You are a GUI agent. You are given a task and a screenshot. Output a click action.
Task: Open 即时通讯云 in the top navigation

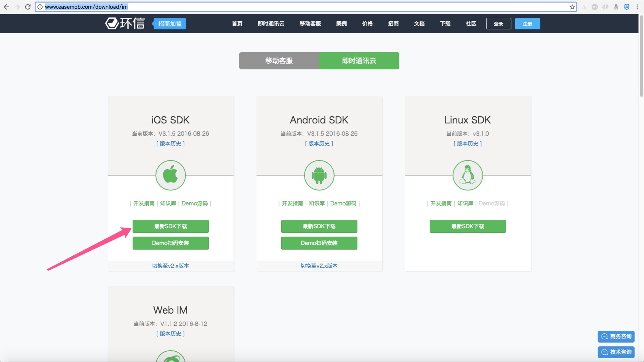(x=271, y=24)
